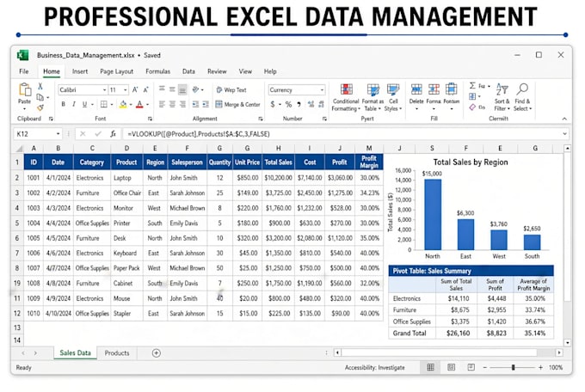
Task: Toggle Bold formatting
Action: click(x=64, y=104)
